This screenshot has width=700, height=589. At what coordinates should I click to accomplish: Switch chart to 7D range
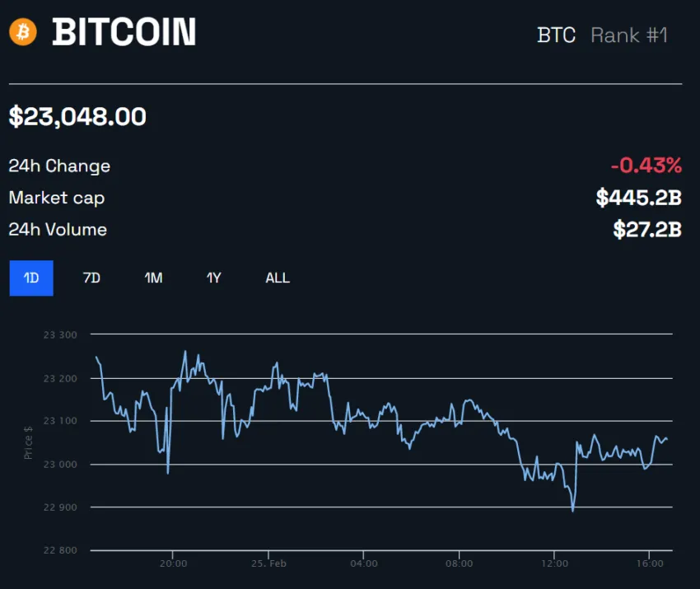tap(91, 278)
